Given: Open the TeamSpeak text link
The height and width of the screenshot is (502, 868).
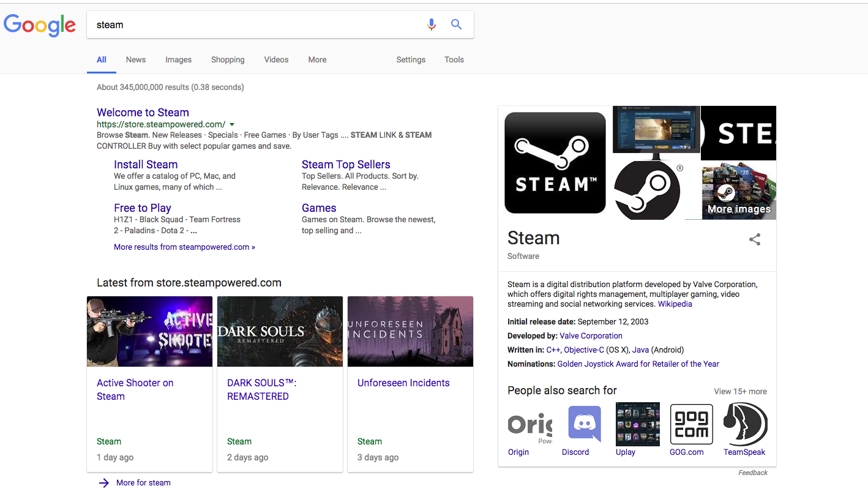Looking at the screenshot, I should 744,452.
